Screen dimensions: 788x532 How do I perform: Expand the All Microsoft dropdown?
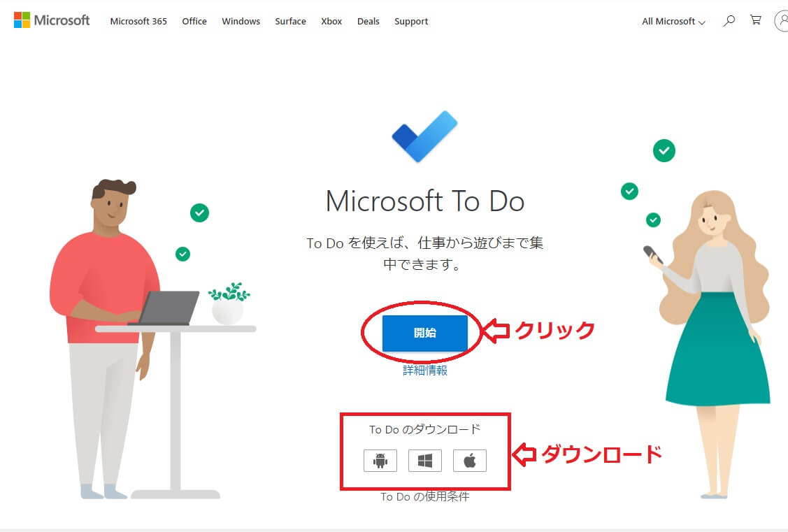click(673, 22)
